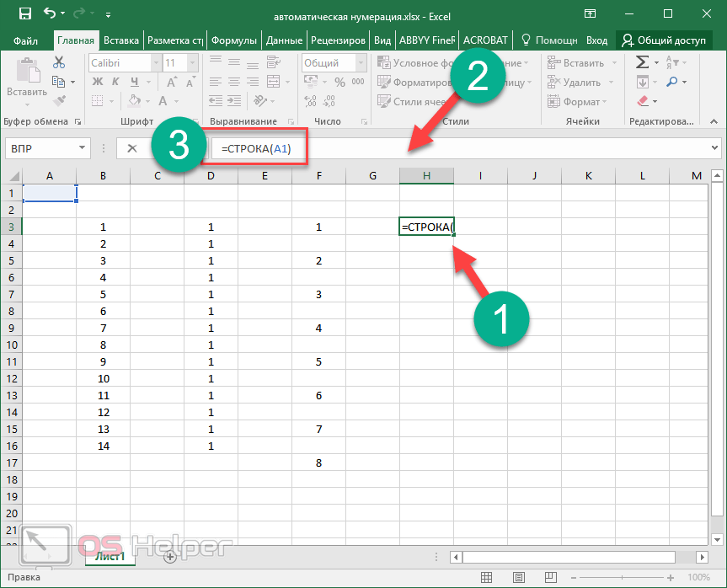Open the Файл tab

(25, 40)
